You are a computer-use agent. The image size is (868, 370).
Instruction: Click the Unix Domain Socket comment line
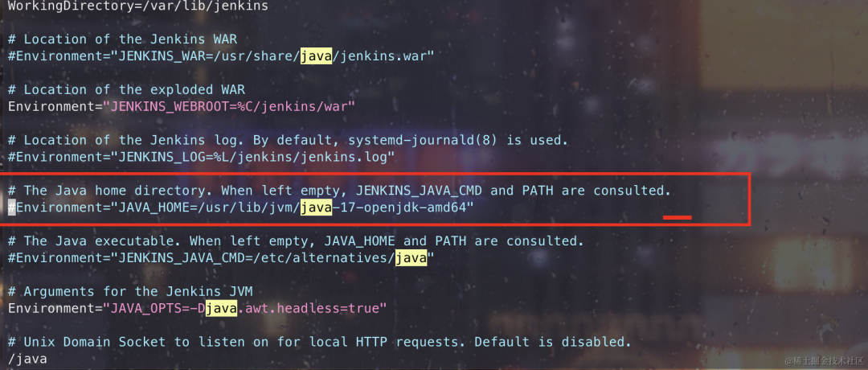[x=319, y=342]
